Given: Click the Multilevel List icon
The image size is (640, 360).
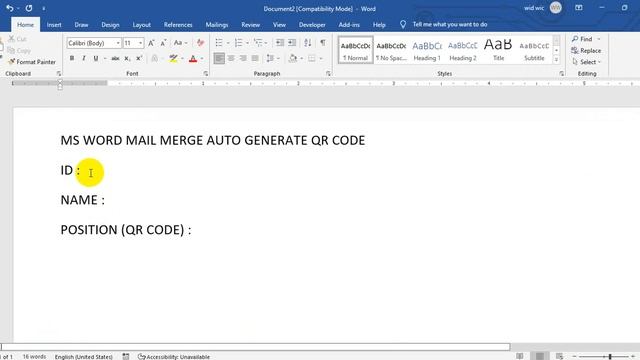Looking at the screenshot, I should pos(258,43).
